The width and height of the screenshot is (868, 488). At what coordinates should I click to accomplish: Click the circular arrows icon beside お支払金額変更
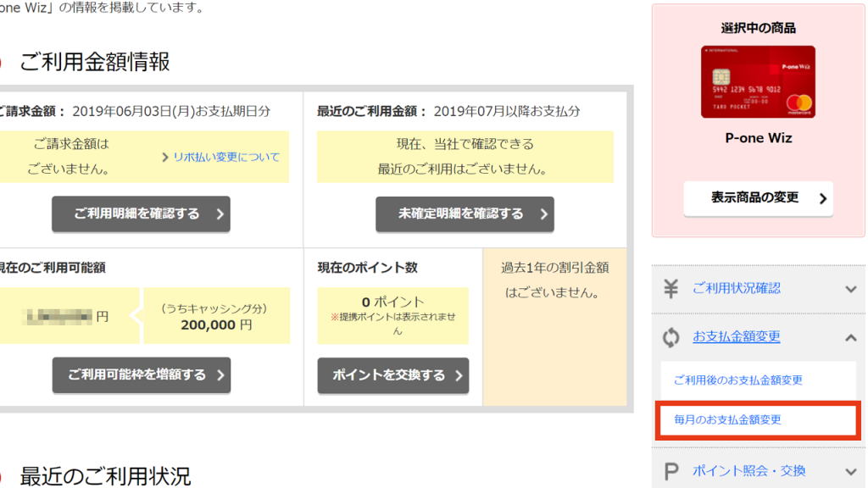pyautogui.click(x=671, y=337)
